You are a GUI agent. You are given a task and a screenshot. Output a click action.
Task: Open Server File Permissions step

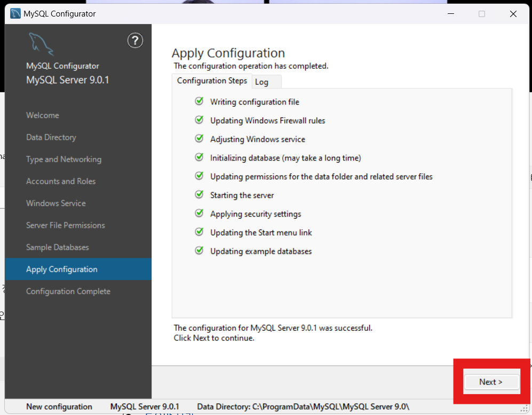[x=66, y=226]
